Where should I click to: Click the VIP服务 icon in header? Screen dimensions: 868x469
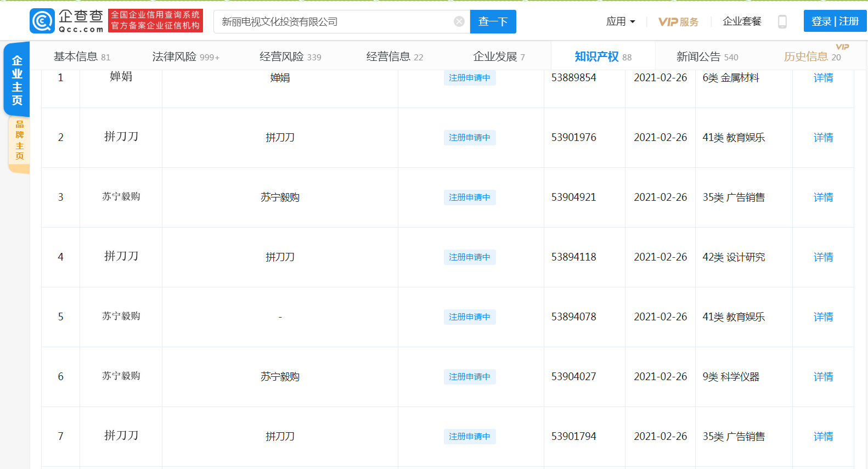coord(678,22)
